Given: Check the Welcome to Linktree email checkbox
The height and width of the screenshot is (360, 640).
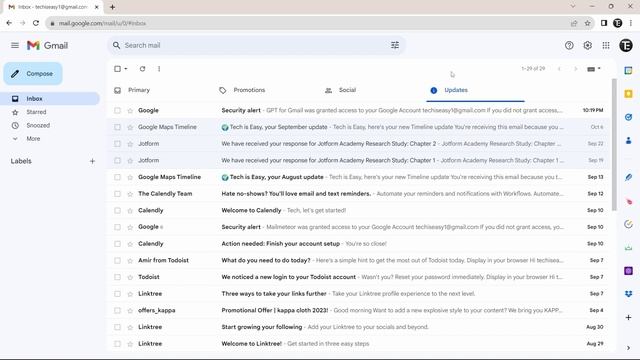Looking at the screenshot, I should click(118, 344).
